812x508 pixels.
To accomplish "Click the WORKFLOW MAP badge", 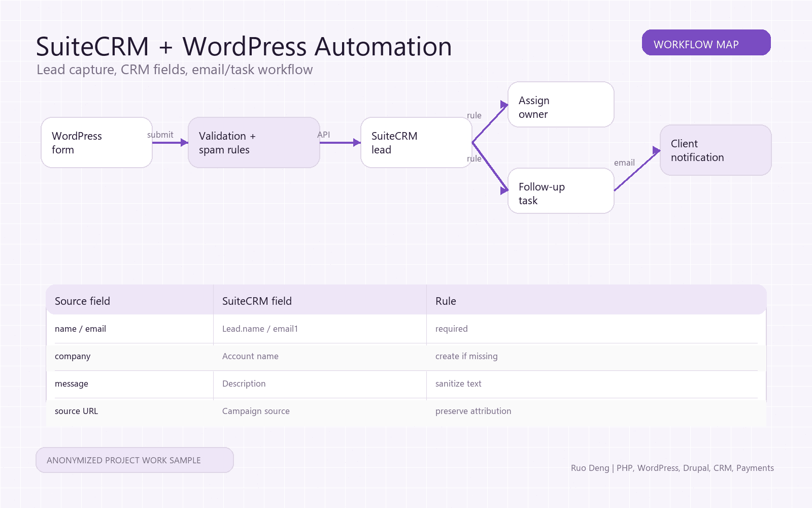I will (x=706, y=42).
